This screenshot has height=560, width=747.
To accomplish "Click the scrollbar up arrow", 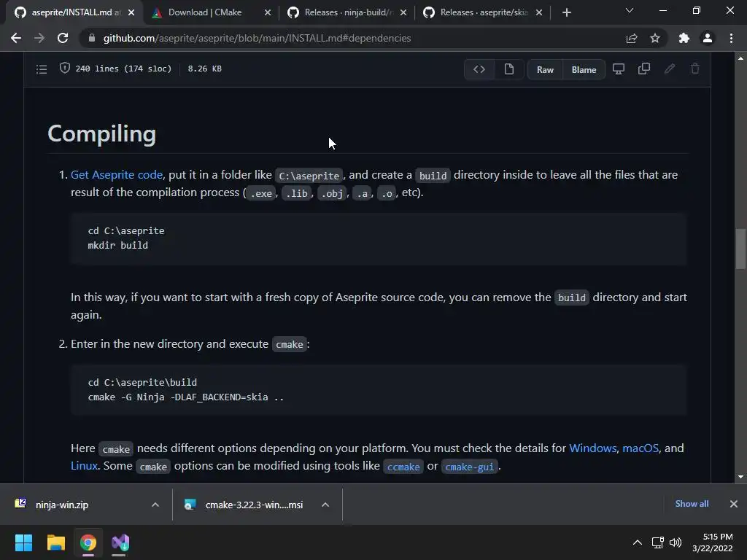I will coord(740,58).
